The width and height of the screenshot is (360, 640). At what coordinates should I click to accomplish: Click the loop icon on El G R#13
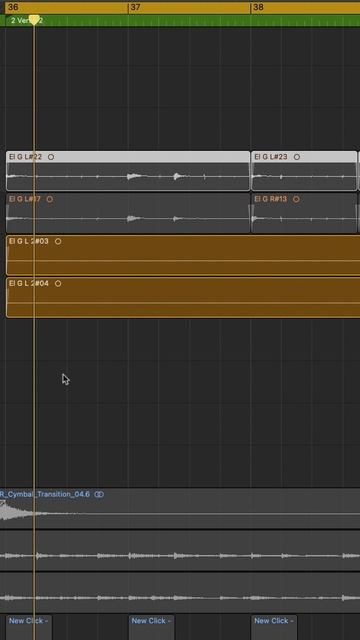[296, 199]
